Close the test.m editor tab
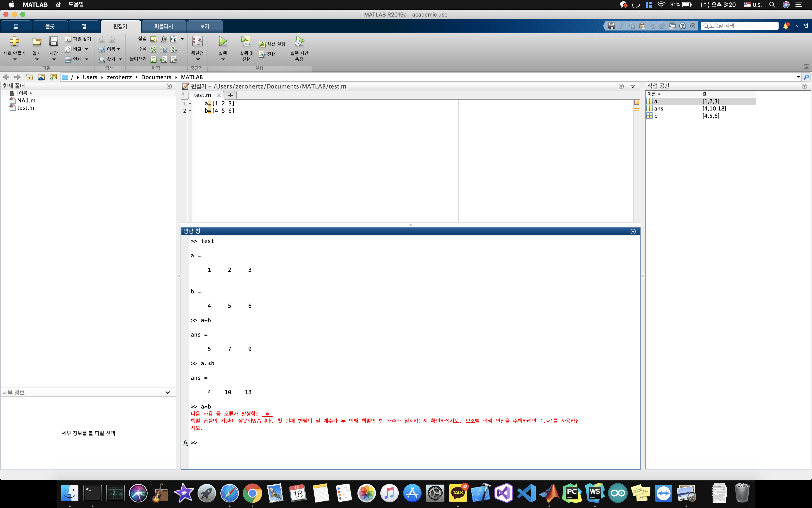 pos(219,95)
